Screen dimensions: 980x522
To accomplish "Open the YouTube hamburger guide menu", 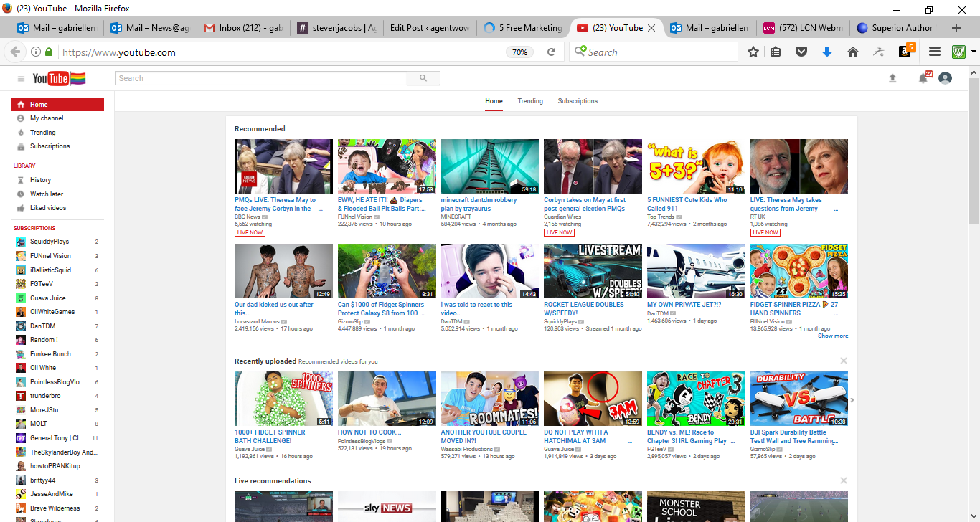I will click(21, 78).
